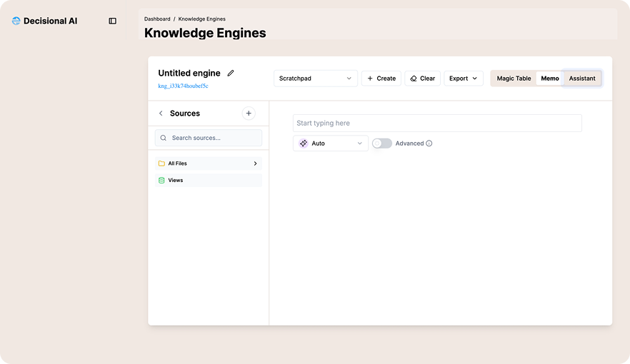Toggle the Advanced switch
The width and height of the screenshot is (630, 364).
382,143
